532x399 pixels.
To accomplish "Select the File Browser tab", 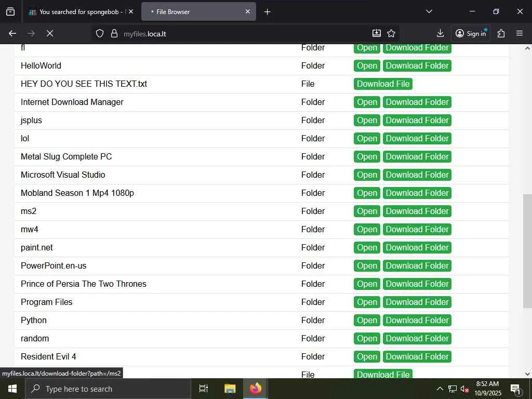I will 198,12.
